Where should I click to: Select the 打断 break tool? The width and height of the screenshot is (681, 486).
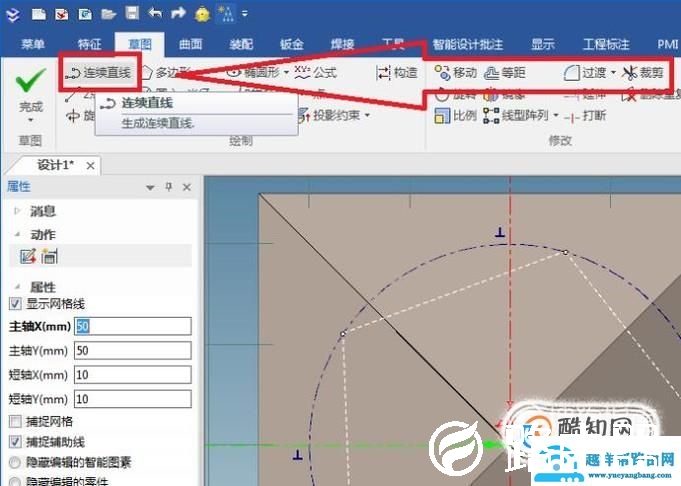585,116
